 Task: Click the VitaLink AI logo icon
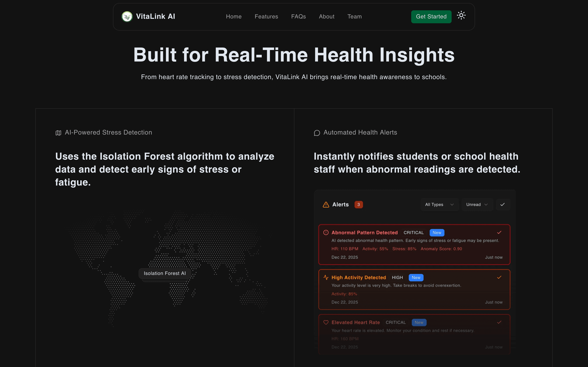click(127, 17)
